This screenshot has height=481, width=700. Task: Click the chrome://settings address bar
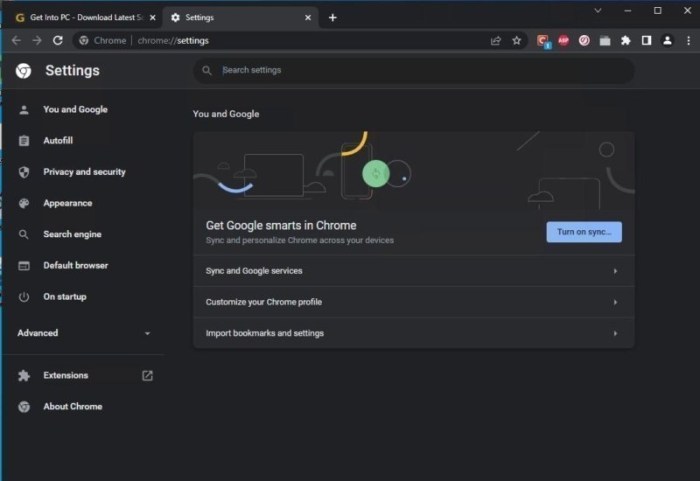pos(281,41)
